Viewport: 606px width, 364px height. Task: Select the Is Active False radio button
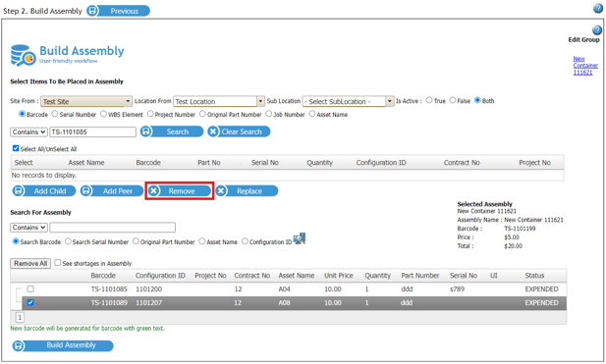point(453,100)
